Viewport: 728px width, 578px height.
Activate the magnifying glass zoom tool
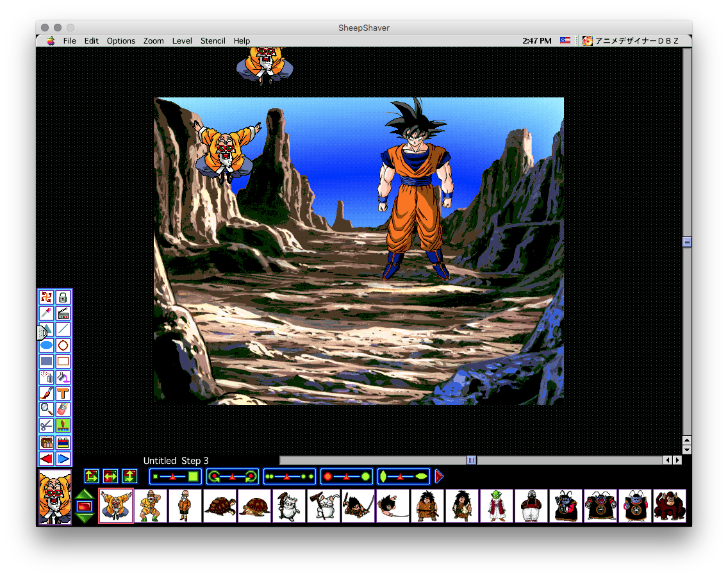[46, 409]
